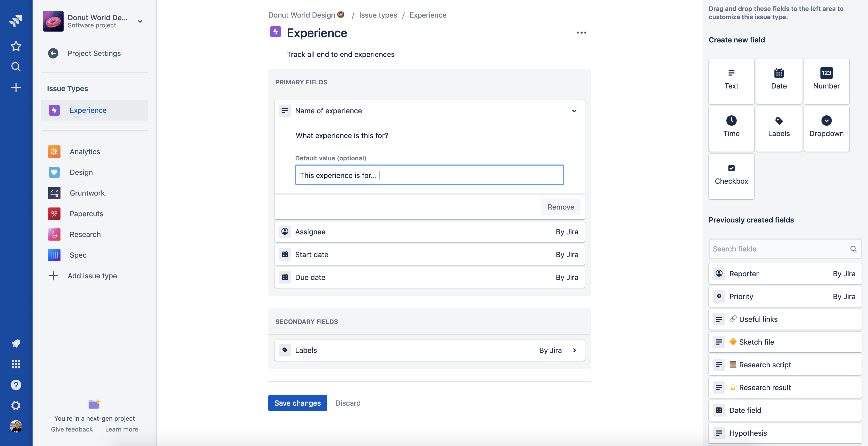Image resolution: width=868 pixels, height=446 pixels.
Task: Select the Papercuts issue type
Action: pyautogui.click(x=94, y=214)
